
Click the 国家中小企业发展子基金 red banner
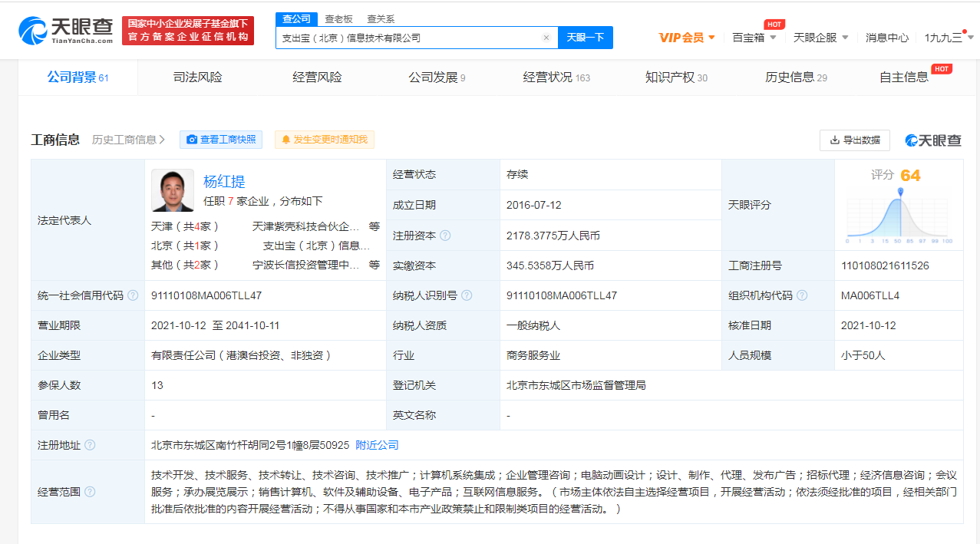tap(188, 31)
